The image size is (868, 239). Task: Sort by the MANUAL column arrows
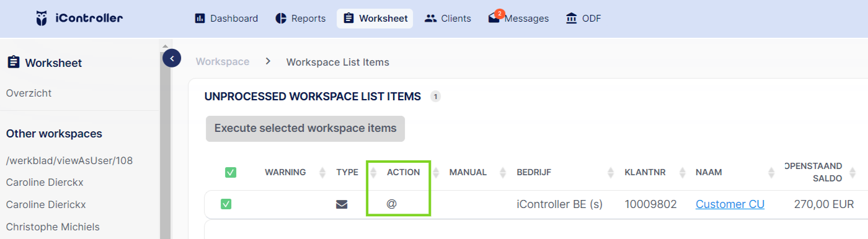tap(503, 173)
